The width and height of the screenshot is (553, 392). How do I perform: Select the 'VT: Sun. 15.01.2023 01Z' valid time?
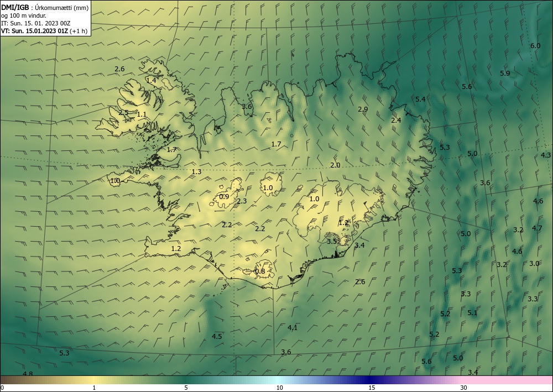(x=34, y=31)
